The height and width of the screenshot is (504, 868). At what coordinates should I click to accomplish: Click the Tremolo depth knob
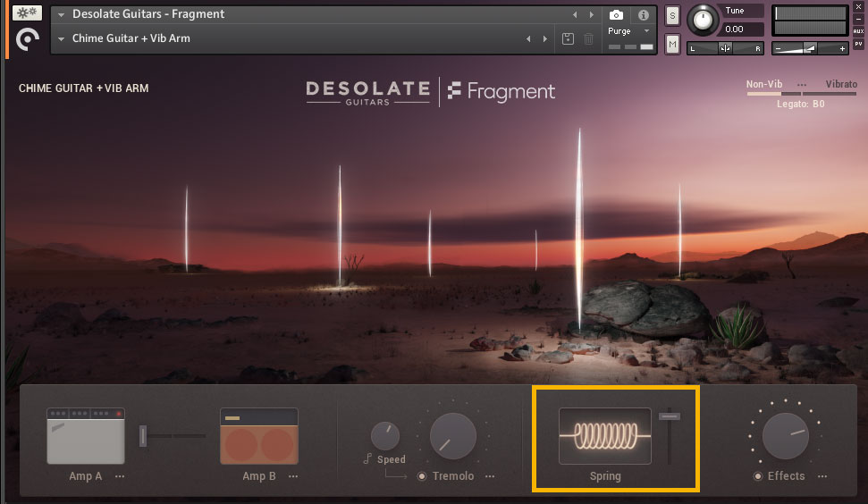click(453, 436)
